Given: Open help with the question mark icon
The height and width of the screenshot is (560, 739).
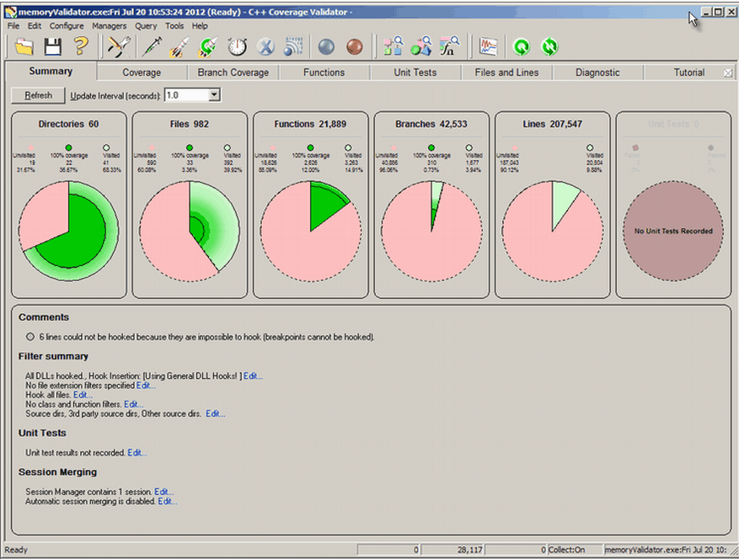Looking at the screenshot, I should click(80, 47).
